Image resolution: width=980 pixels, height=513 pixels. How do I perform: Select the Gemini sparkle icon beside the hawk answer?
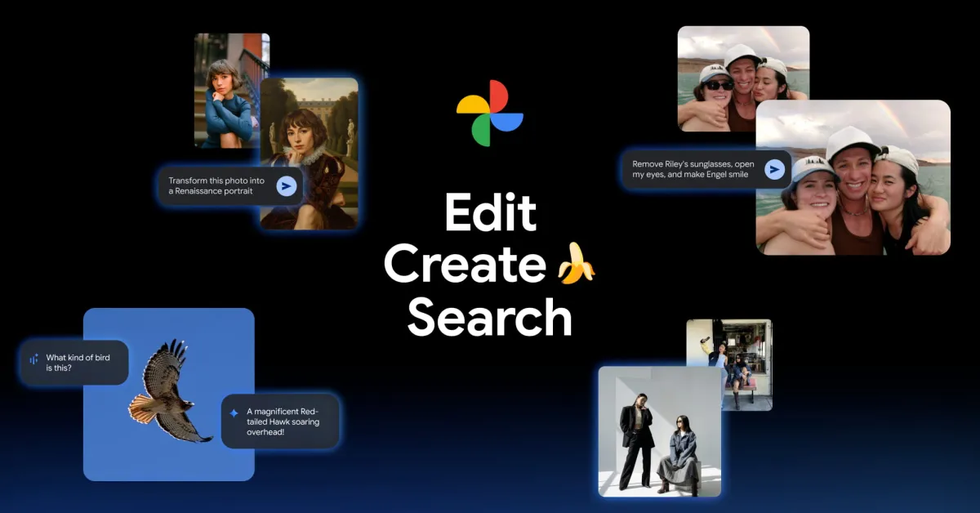(x=235, y=413)
